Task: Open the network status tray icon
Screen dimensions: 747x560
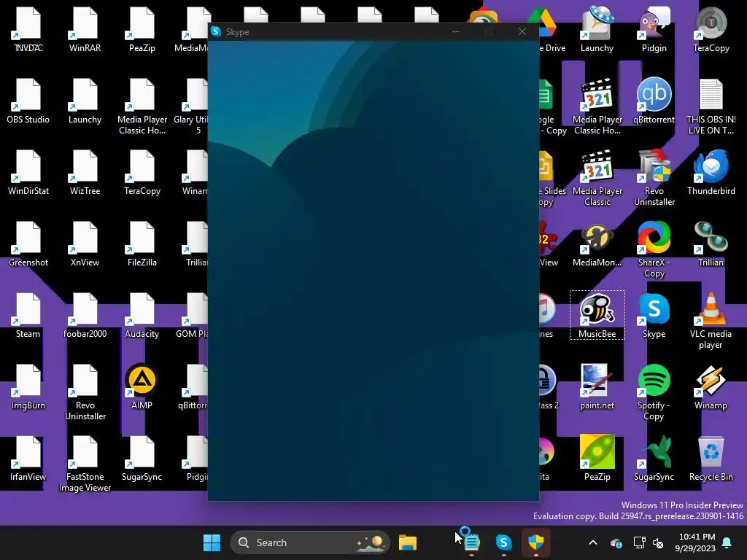Action: (639, 542)
